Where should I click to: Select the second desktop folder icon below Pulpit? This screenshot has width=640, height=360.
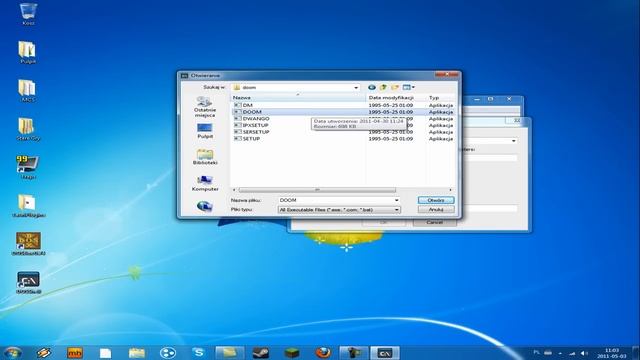click(x=27, y=91)
